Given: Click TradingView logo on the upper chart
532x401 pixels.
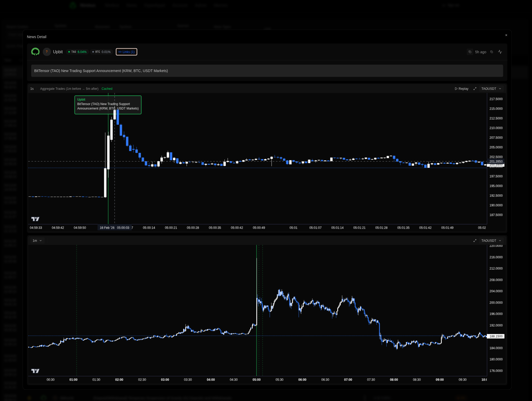Looking at the screenshot, I should (x=35, y=219).
